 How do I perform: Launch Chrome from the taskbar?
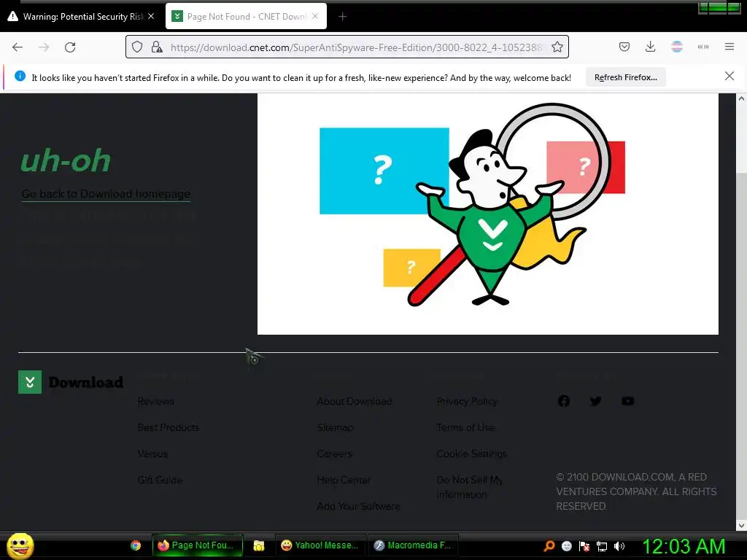(x=136, y=545)
